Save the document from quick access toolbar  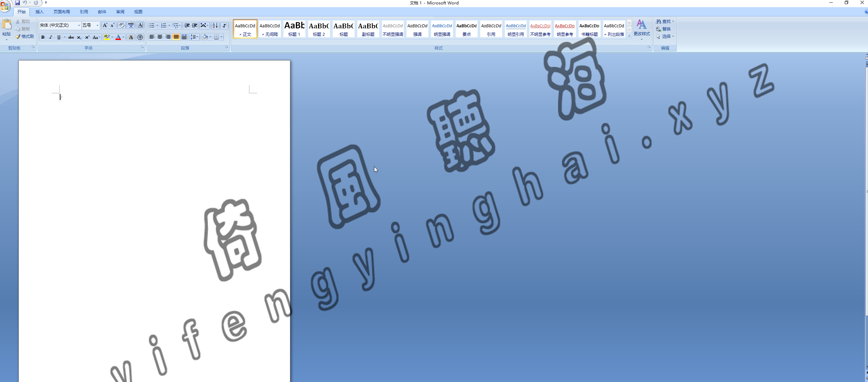(17, 3)
